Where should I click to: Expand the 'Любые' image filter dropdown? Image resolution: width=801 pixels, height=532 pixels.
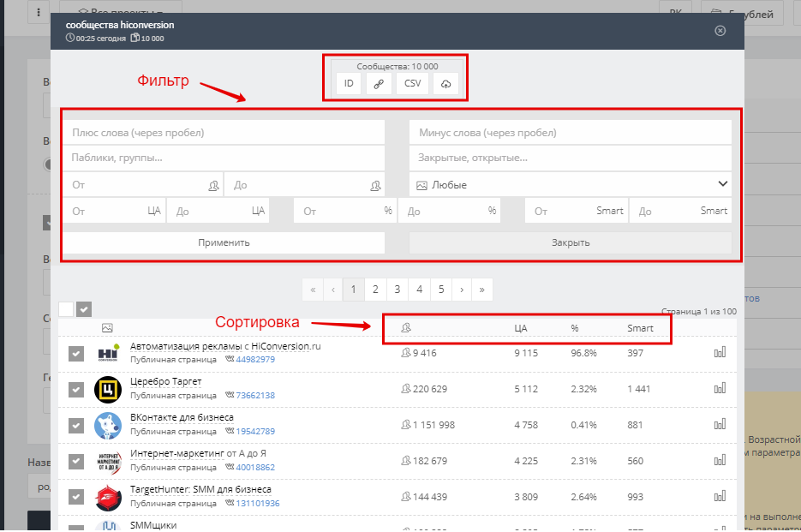tap(570, 184)
